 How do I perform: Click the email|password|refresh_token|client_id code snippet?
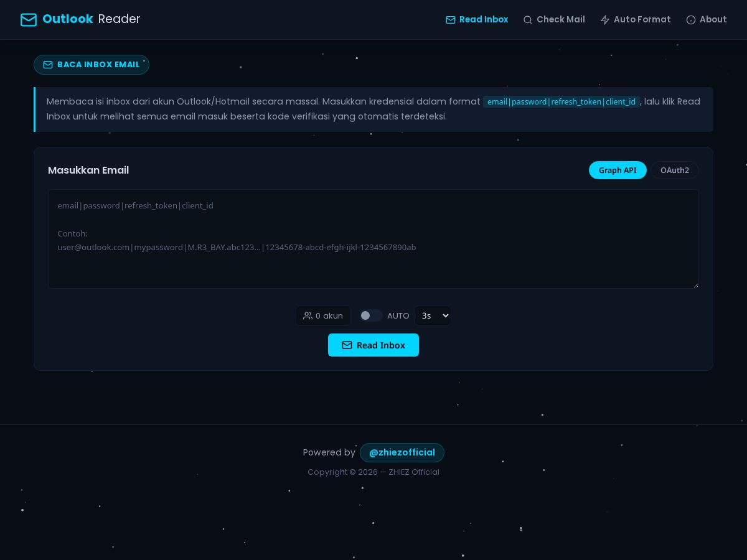pyautogui.click(x=561, y=101)
